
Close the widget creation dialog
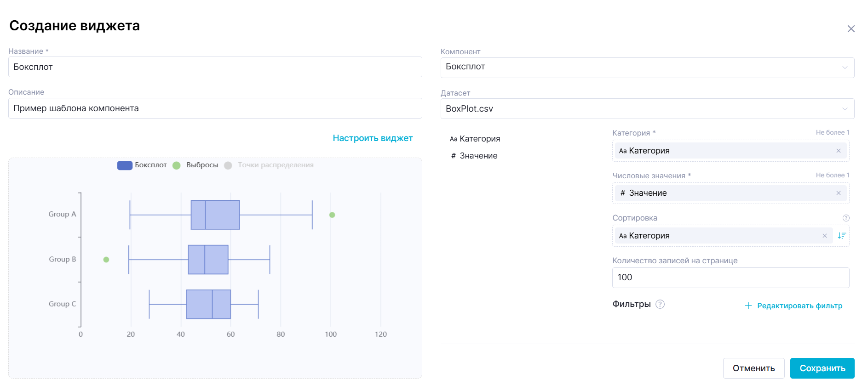[x=851, y=29]
